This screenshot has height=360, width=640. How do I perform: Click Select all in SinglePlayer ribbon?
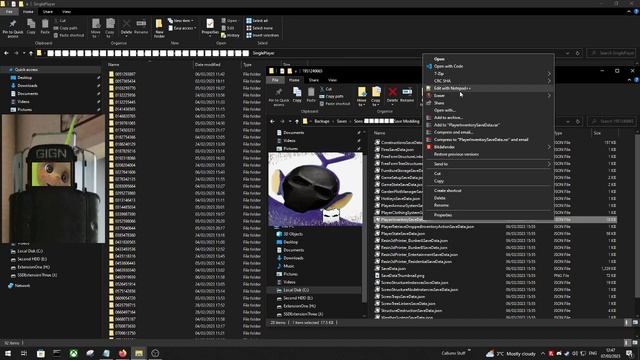[x=257, y=20]
